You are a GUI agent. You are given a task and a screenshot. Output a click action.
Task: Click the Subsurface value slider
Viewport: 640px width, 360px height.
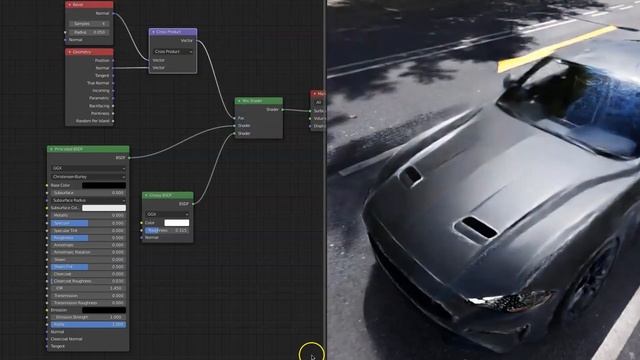click(88, 193)
